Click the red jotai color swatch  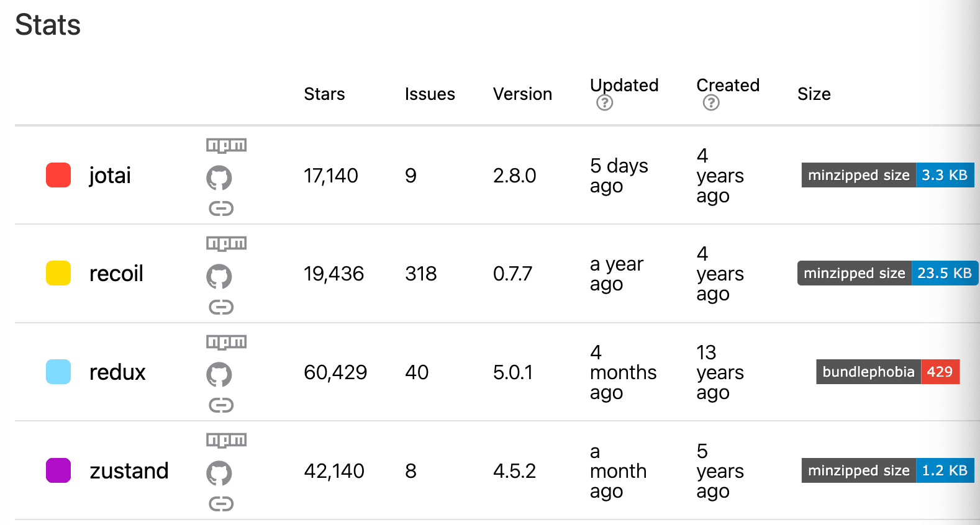pos(58,175)
